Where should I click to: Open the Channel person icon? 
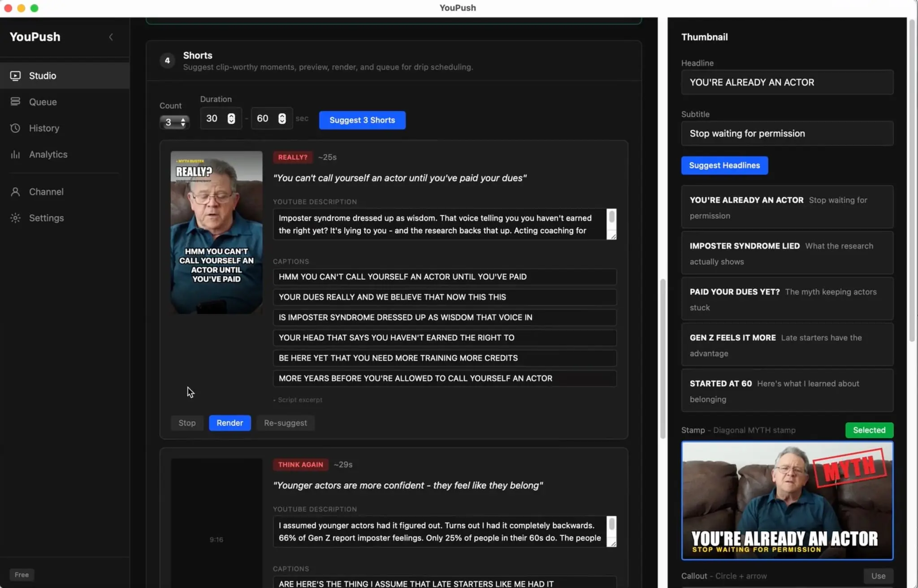pyautogui.click(x=15, y=192)
